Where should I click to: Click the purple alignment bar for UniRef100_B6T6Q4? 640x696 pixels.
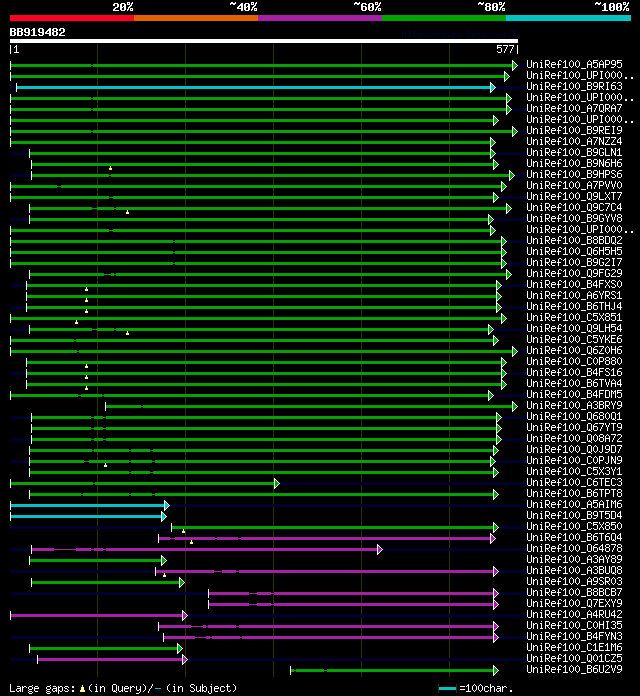(326, 538)
